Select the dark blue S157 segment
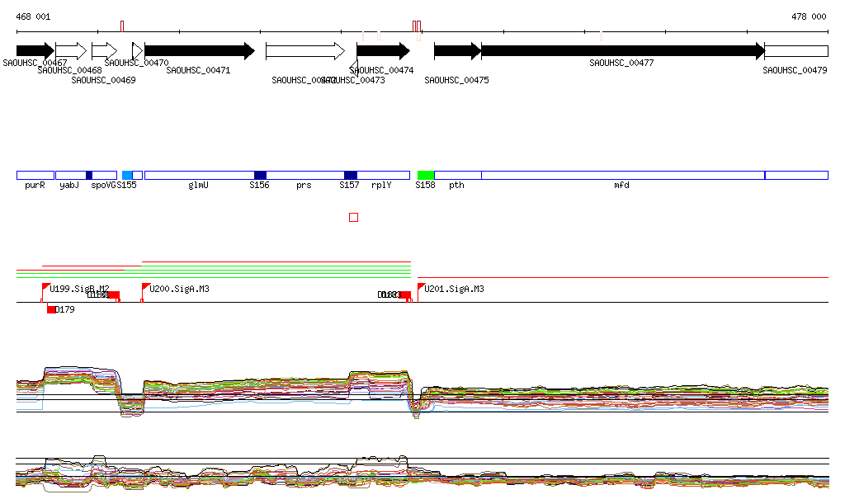This screenshot has height=504, width=845. [x=351, y=175]
